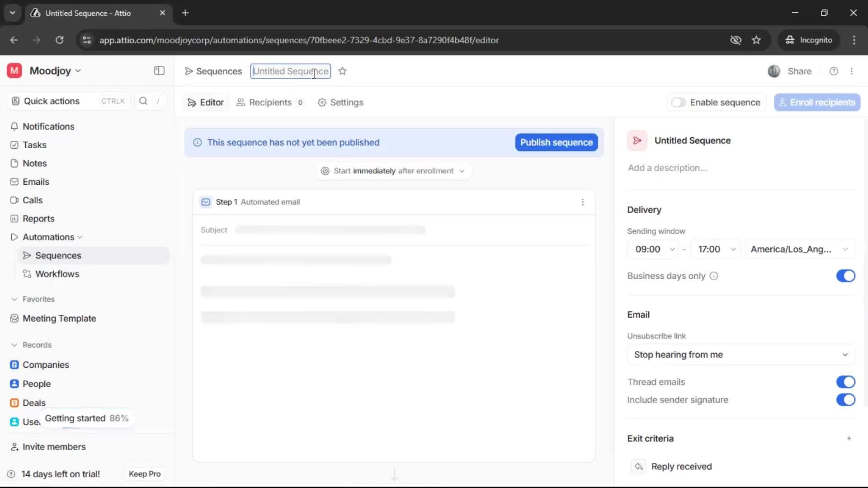Click the Add a description field
Image resolution: width=868 pixels, height=488 pixels.
tap(667, 168)
